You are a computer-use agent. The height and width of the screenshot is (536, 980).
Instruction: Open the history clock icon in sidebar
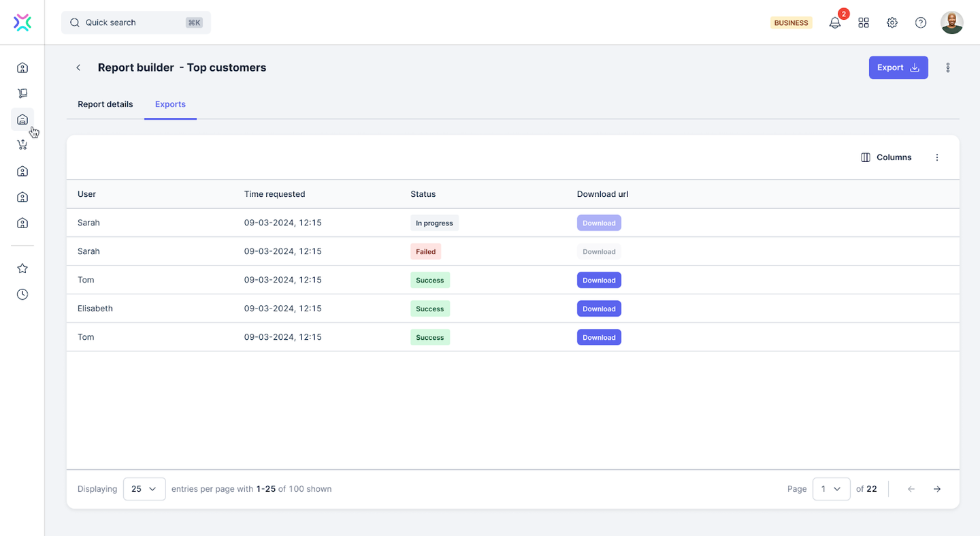point(22,294)
